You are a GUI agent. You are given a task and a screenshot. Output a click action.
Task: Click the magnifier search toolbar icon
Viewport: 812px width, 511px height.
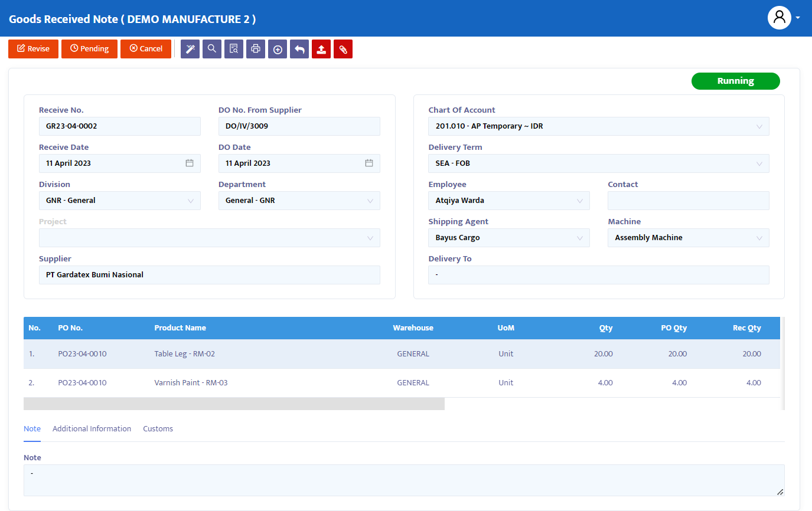tap(212, 49)
